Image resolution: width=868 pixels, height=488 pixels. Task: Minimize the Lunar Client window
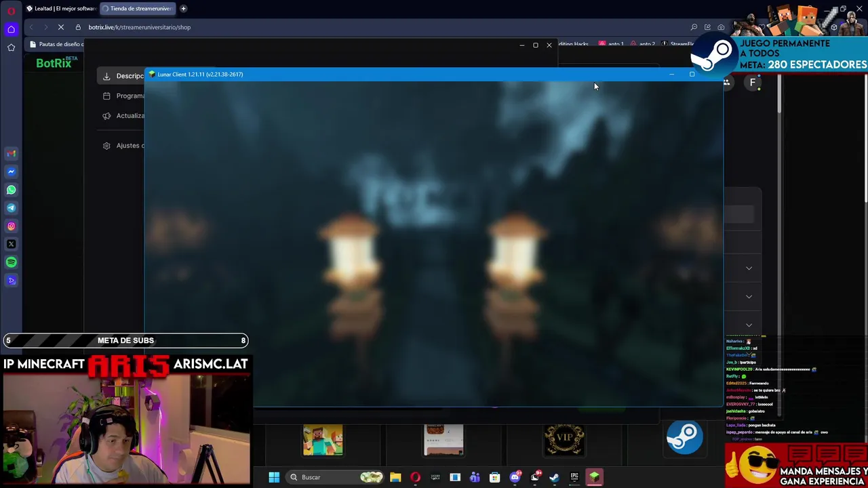coord(671,74)
